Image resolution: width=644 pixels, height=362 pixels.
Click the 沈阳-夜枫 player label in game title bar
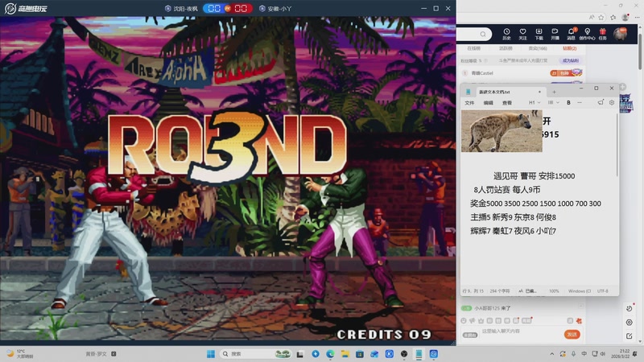(181, 9)
